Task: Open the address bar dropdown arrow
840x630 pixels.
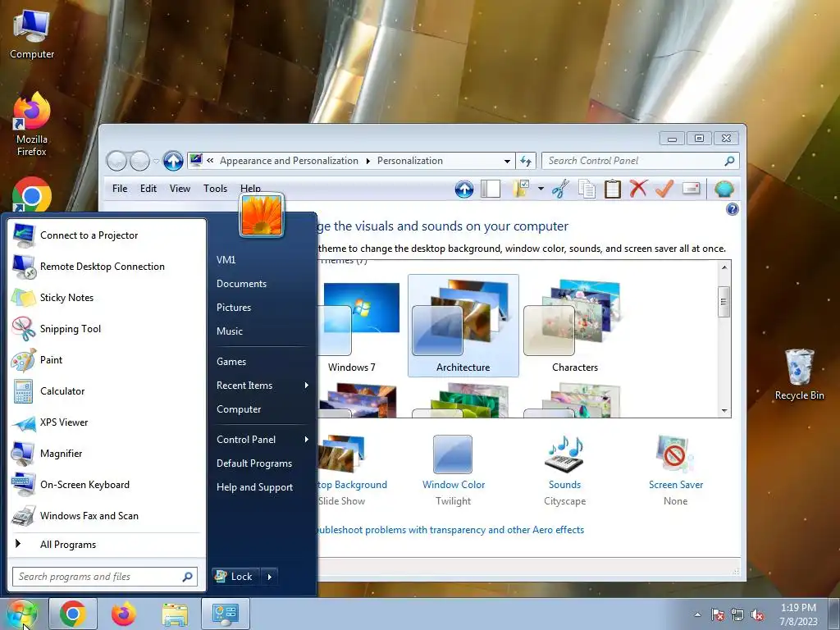Action: [507, 161]
